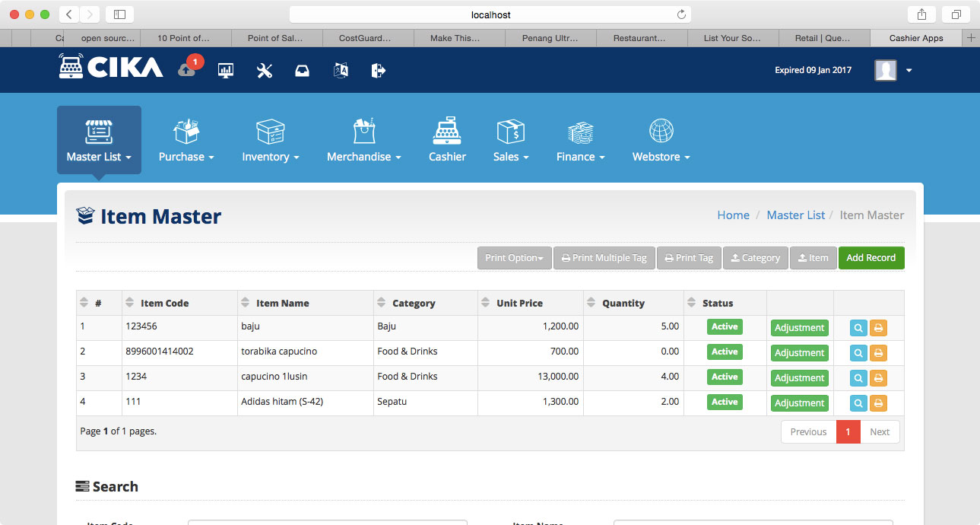Screen dimensions: 980x525
Task: Click the Home breadcrumb link
Action: pyautogui.click(x=733, y=215)
